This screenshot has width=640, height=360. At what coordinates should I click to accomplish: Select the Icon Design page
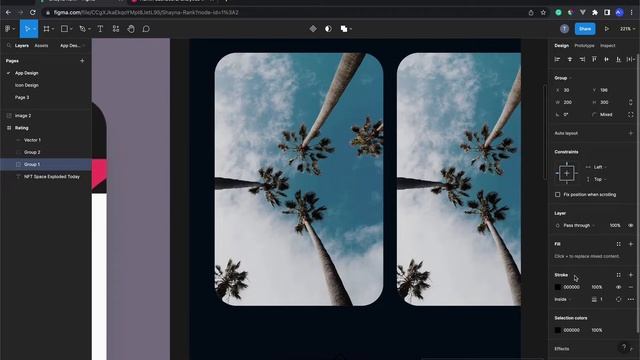27,85
